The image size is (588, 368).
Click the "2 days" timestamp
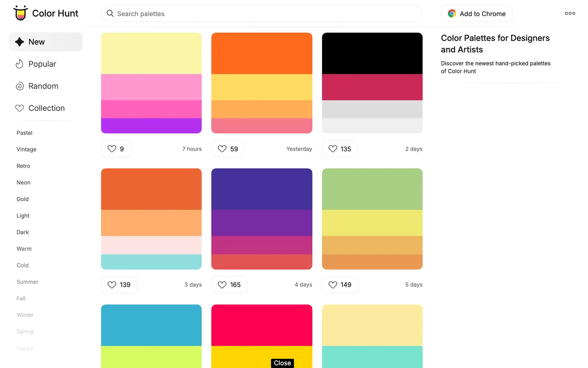click(x=414, y=149)
